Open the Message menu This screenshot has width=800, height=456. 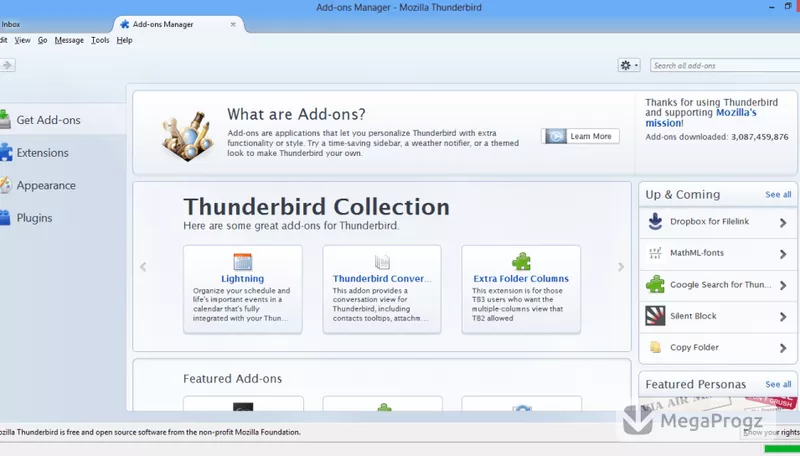pyautogui.click(x=69, y=40)
